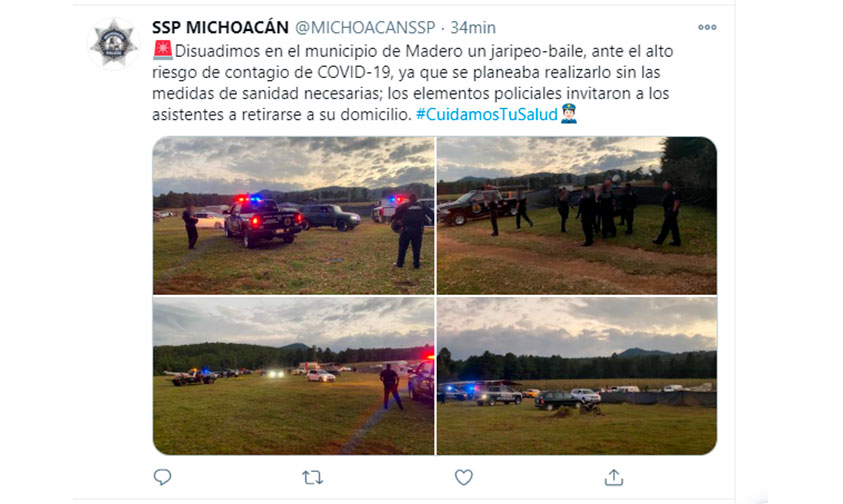
Task: Like the tweet with heart icon
Action: pyautogui.click(x=463, y=477)
